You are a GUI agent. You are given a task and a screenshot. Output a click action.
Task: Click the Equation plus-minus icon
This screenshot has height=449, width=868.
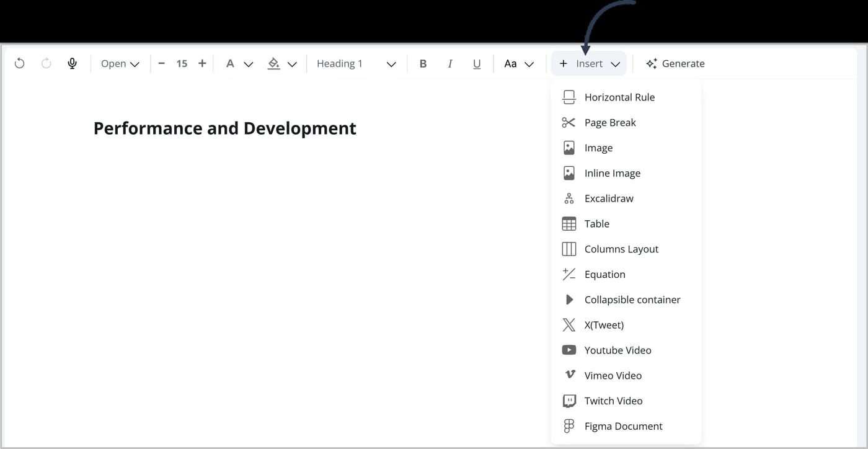click(x=569, y=274)
